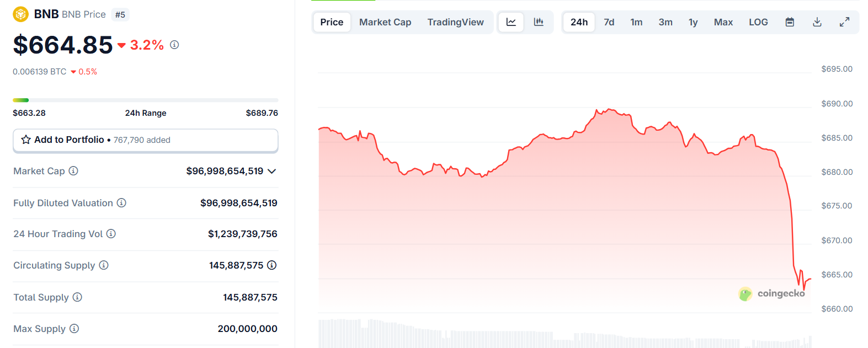The height and width of the screenshot is (348, 868).
Task: Show the 24 Hour Trading Vol info icon
Action: click(x=111, y=234)
